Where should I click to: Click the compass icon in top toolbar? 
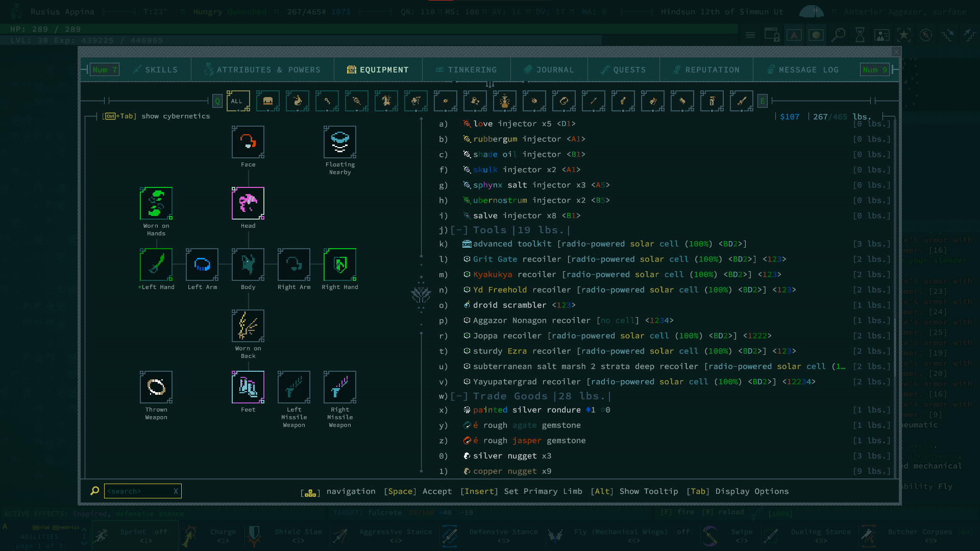click(926, 35)
